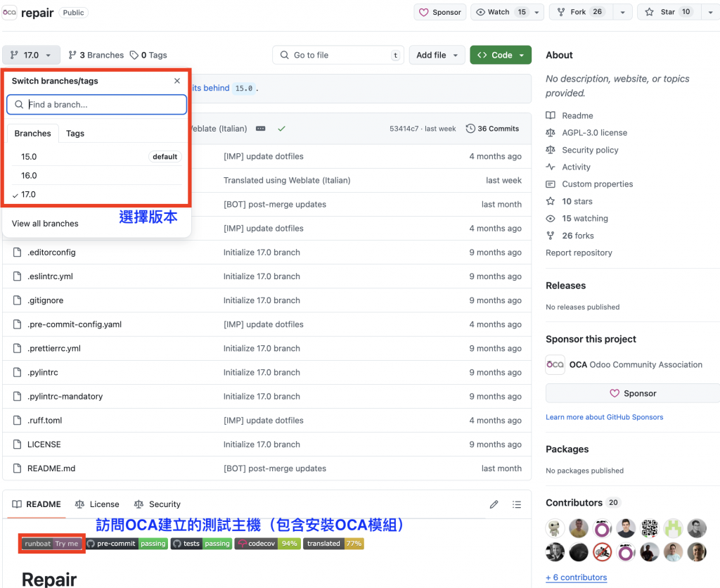Expand the Fork dropdown arrow

(x=622, y=13)
